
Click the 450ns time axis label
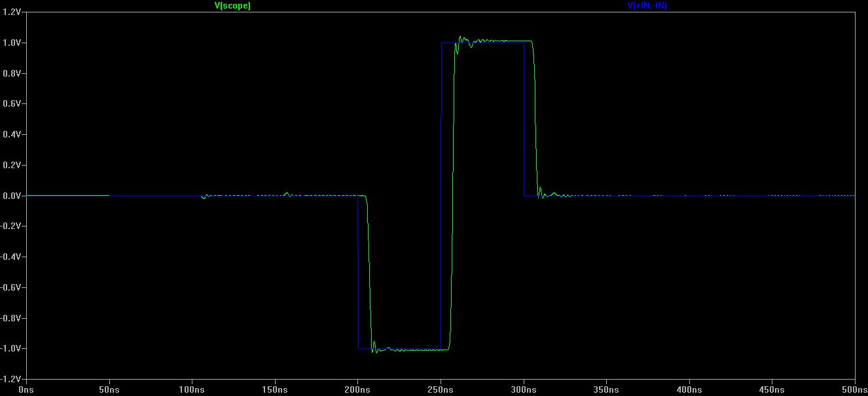[x=772, y=389]
